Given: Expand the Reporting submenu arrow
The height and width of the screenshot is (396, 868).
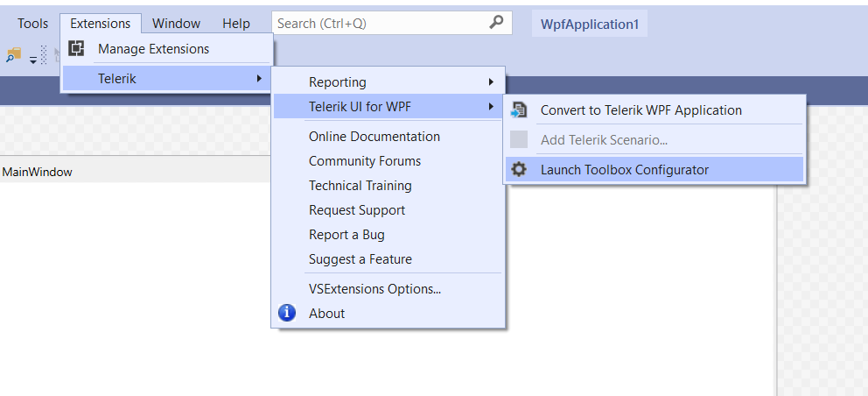Looking at the screenshot, I should 491,82.
